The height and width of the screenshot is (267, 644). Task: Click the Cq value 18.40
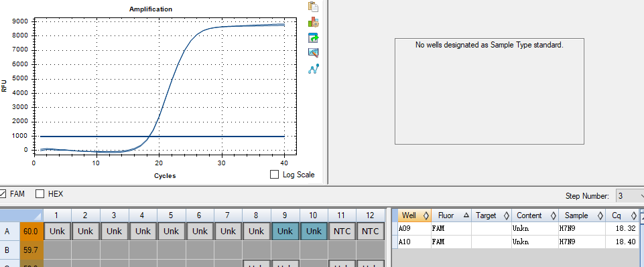tap(626, 242)
